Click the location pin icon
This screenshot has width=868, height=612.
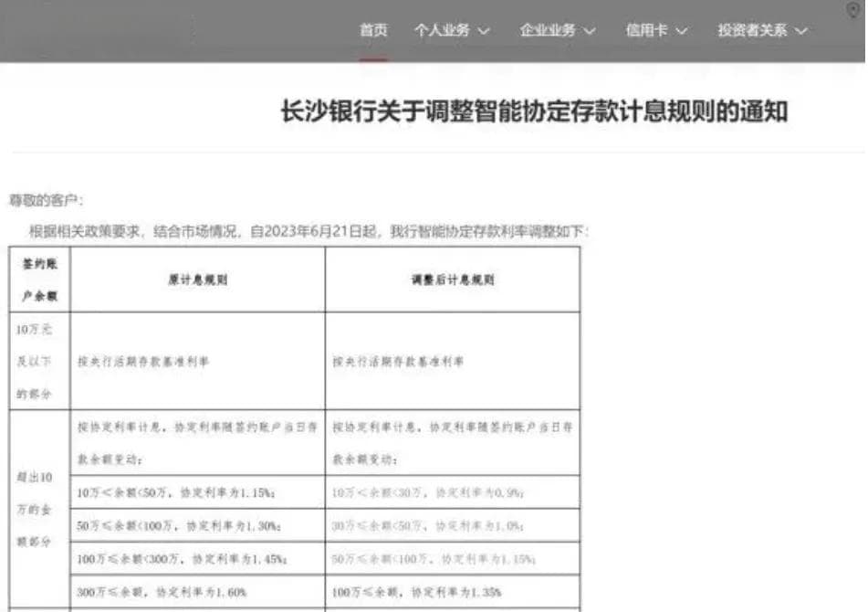tap(853, 10)
